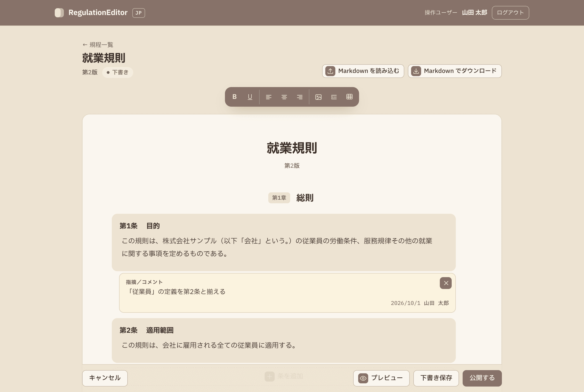The width and height of the screenshot is (584, 392).
Task: Click into the 第1条 body text
Action: pos(277,247)
